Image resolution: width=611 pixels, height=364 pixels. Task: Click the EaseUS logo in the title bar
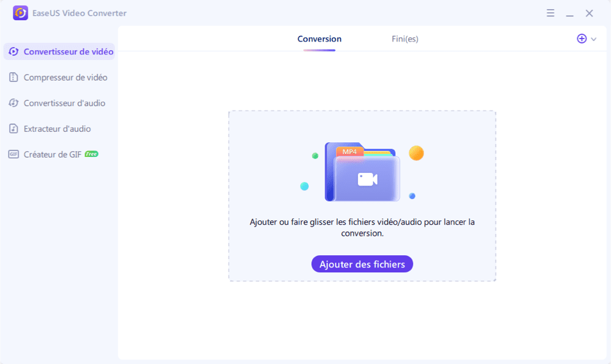pyautogui.click(x=20, y=13)
